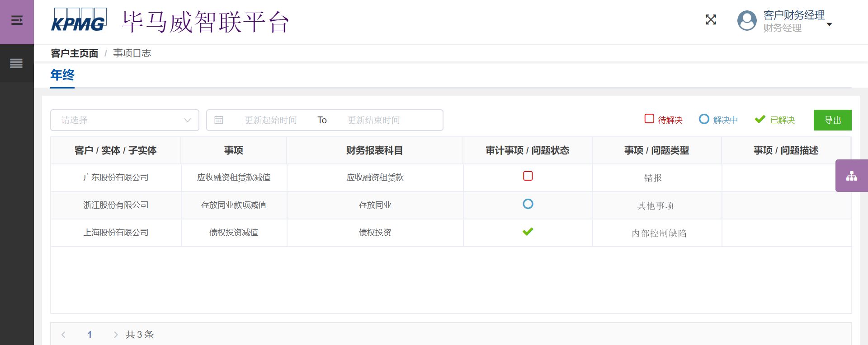Toggle the purple sidebar collapse menu icon

[x=17, y=20]
